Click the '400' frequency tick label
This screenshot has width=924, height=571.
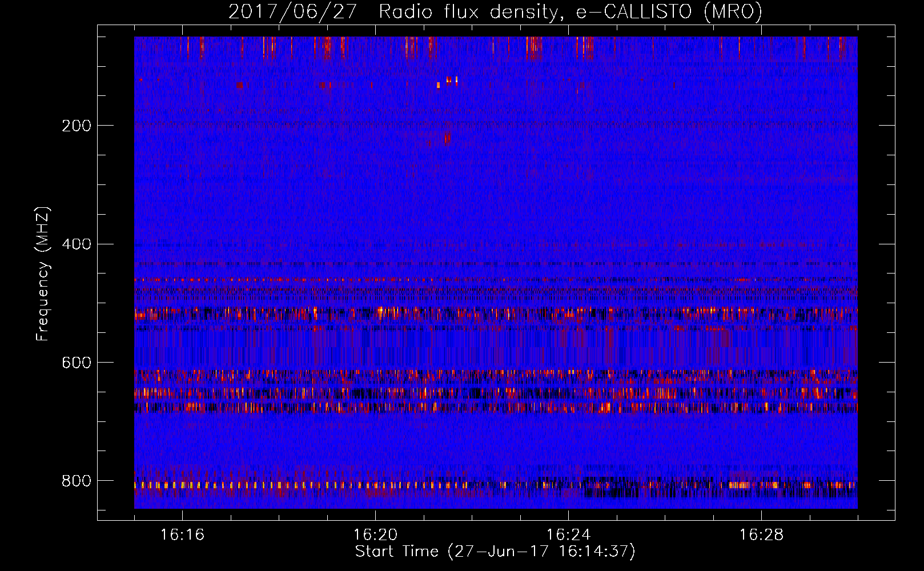pos(76,244)
